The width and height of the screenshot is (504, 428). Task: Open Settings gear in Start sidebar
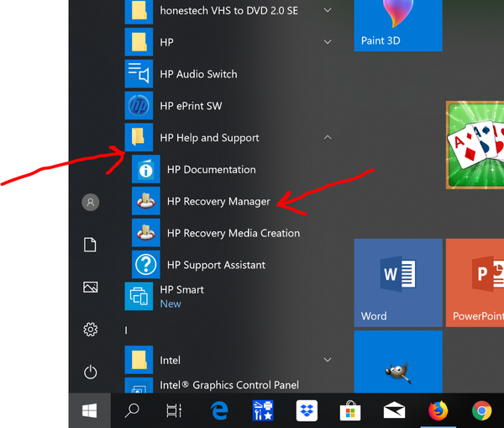(x=91, y=330)
